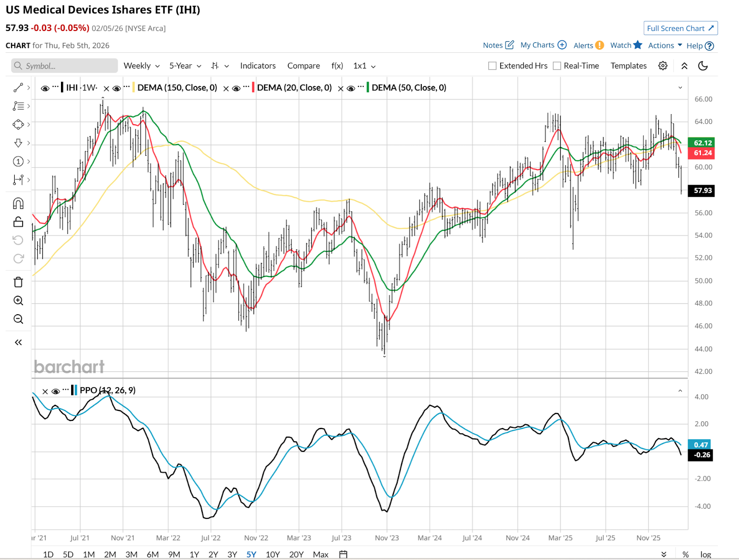Select the trend line drawing tool
The height and width of the screenshot is (560, 739).
(x=18, y=87)
